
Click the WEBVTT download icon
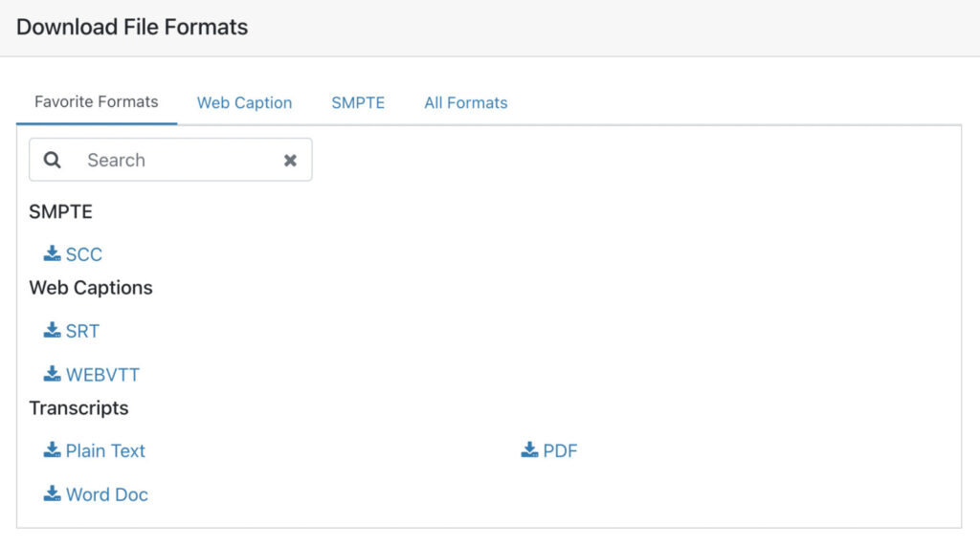pyautogui.click(x=52, y=373)
